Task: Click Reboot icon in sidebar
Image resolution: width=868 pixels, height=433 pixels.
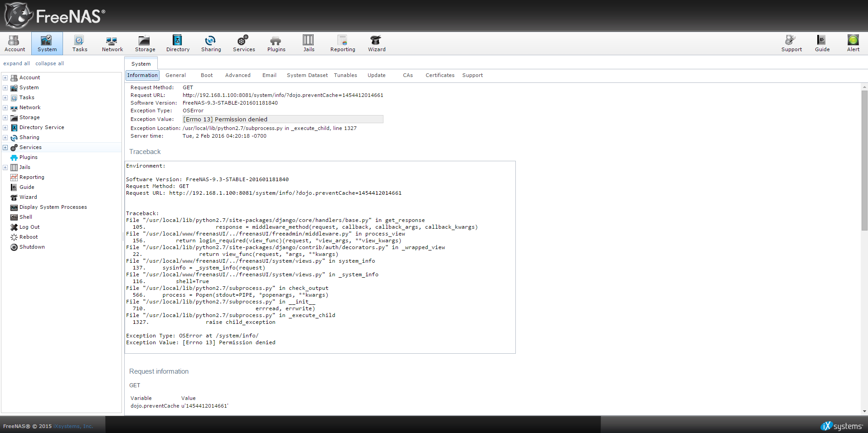Action: (x=14, y=237)
